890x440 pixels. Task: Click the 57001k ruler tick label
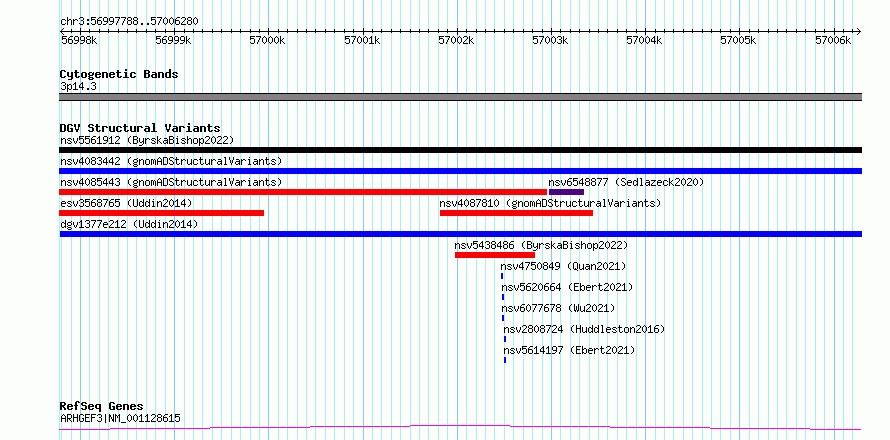[362, 40]
